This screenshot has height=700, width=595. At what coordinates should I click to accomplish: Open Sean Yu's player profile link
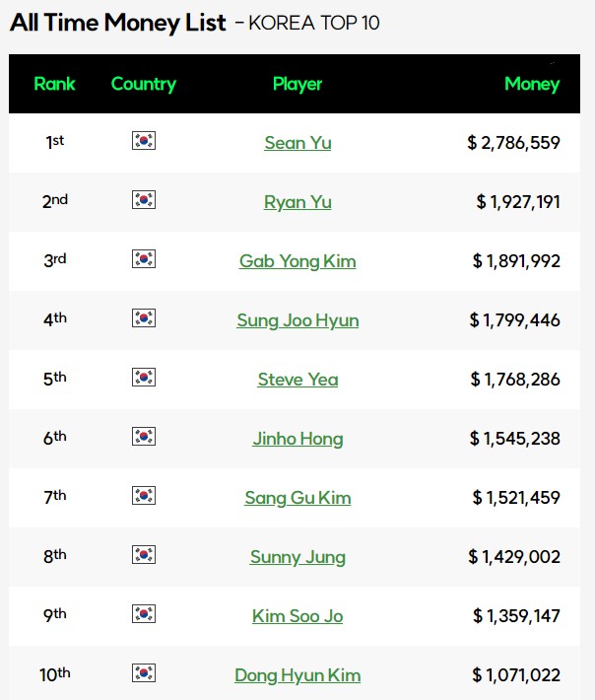tap(297, 143)
